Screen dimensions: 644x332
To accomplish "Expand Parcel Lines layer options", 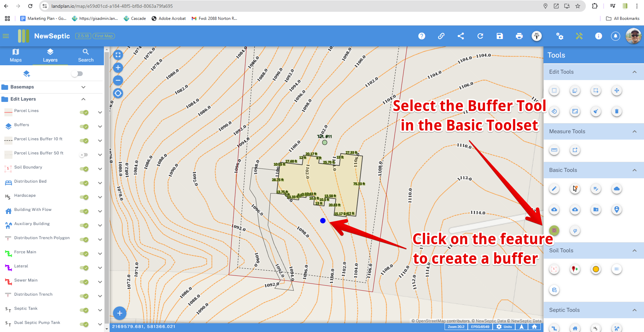I will (100, 112).
